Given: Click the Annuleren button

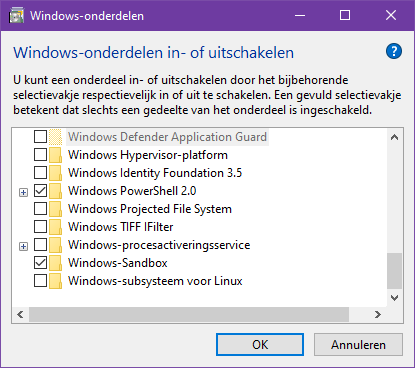Looking at the screenshot, I should coord(358,345).
